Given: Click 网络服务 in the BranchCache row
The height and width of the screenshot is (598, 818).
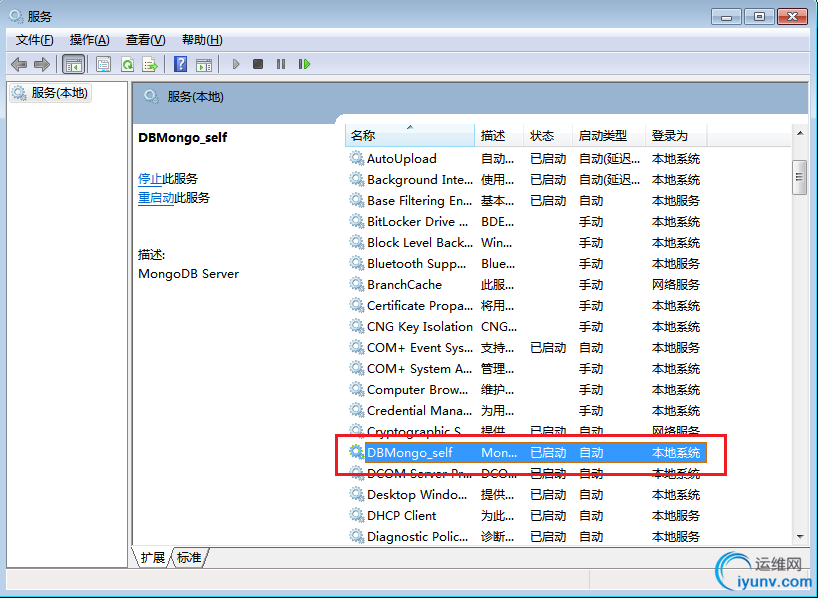Looking at the screenshot, I should 676,284.
